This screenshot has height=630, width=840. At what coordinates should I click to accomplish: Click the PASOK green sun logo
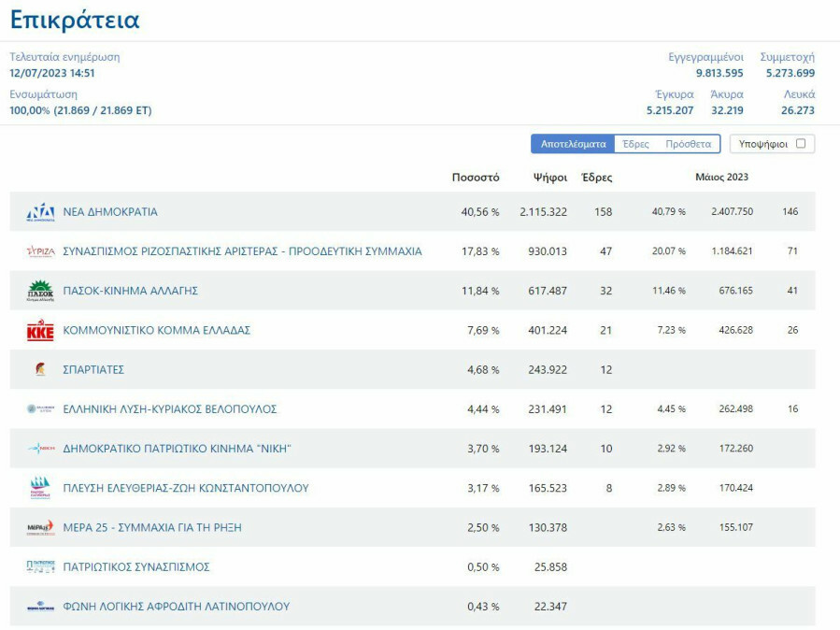(x=40, y=291)
